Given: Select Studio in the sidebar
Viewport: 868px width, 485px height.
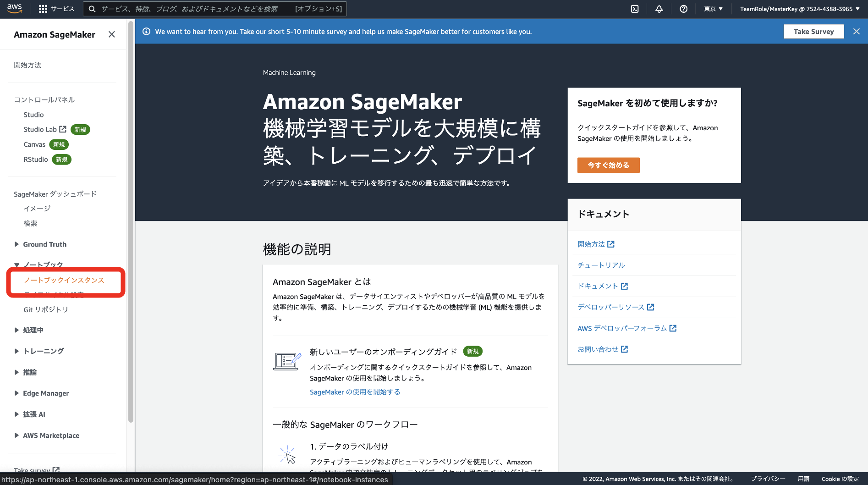Looking at the screenshot, I should pos(33,115).
